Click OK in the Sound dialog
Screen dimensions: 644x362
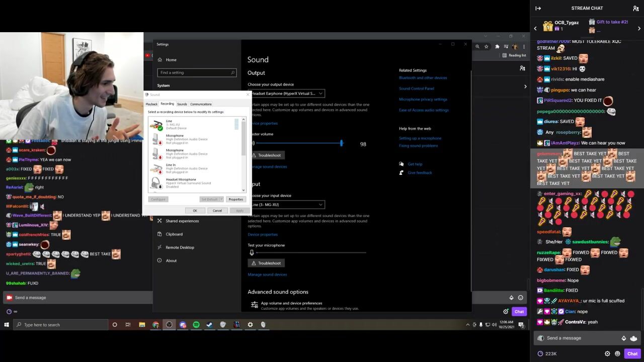pos(195,211)
